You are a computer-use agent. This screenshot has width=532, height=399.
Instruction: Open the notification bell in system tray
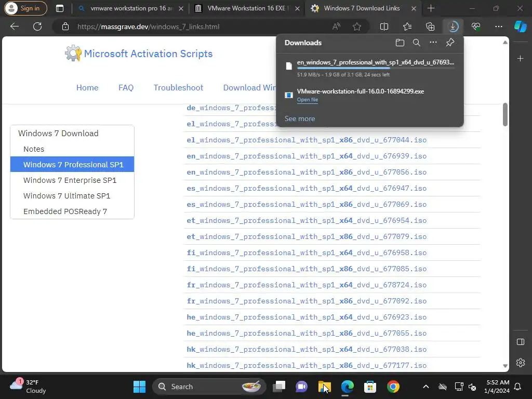pos(517,387)
